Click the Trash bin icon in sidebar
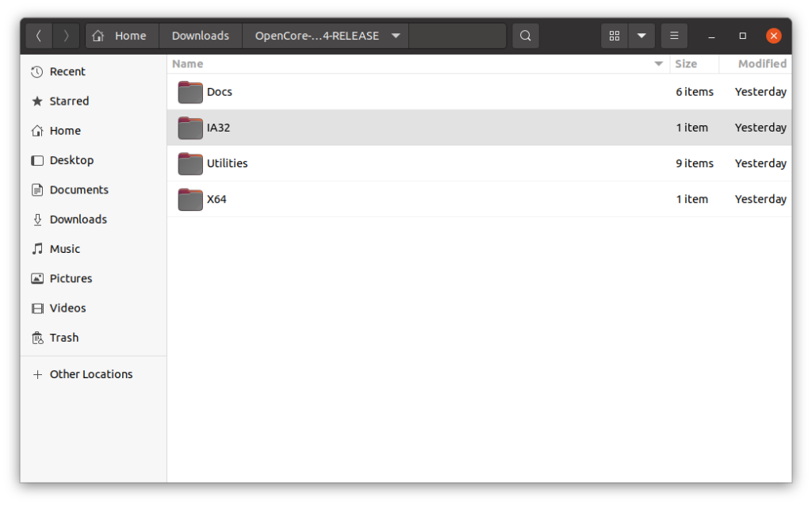Viewport: 812px width, 505px height. pos(37,339)
